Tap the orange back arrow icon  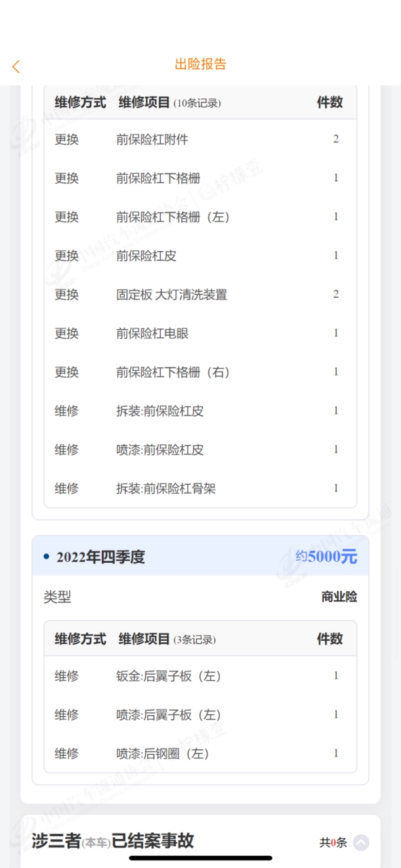point(16,66)
